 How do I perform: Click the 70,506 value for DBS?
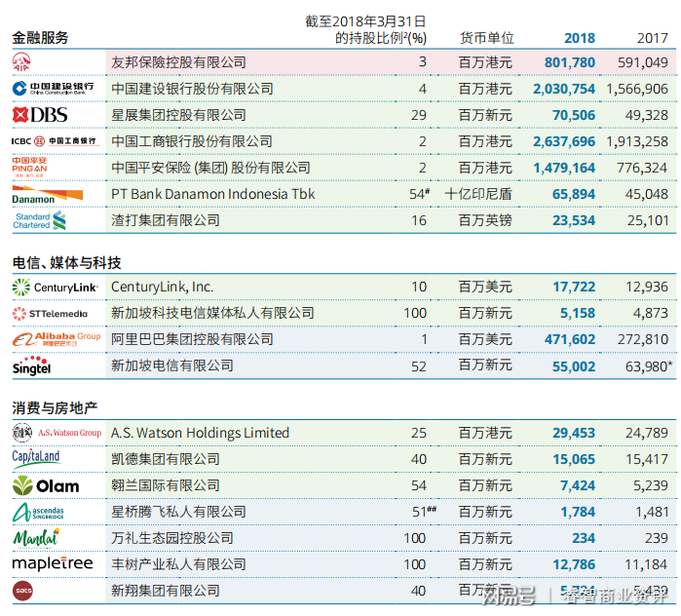point(574,115)
